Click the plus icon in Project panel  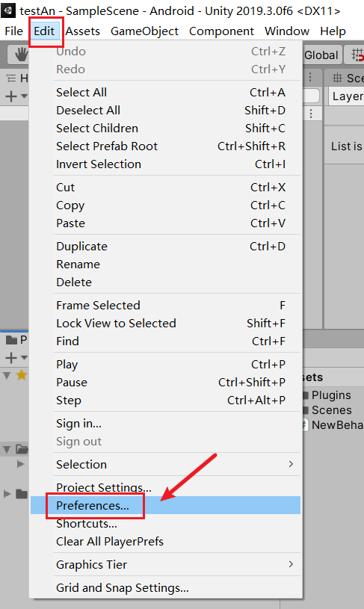click(x=11, y=357)
